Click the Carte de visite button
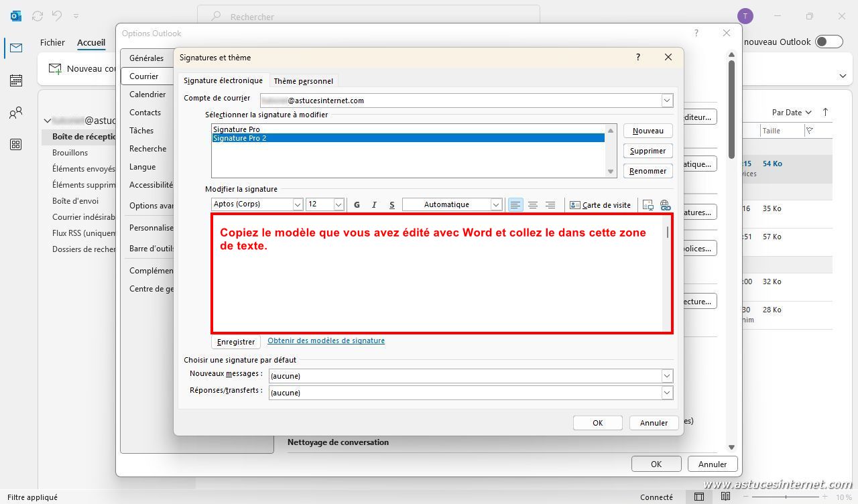 click(601, 205)
